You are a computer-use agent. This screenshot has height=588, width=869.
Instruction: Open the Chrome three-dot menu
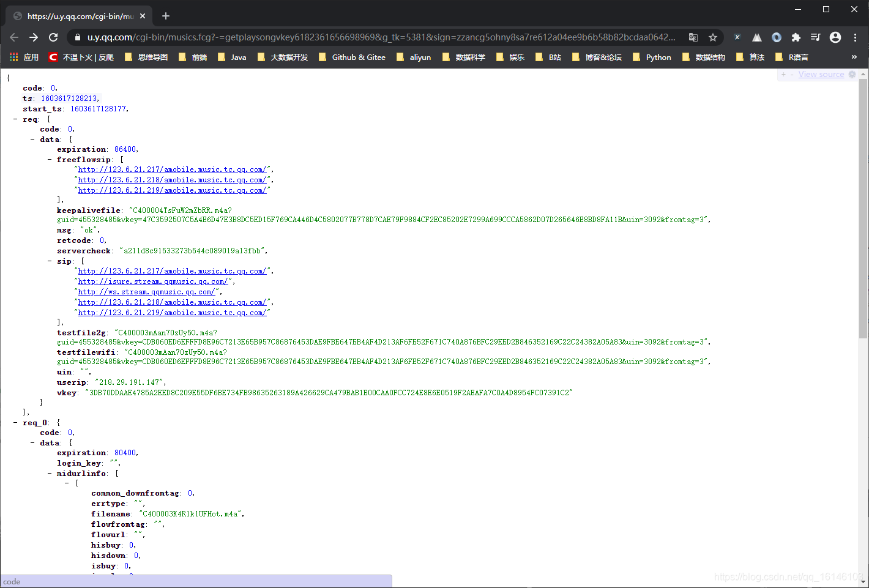coord(855,37)
